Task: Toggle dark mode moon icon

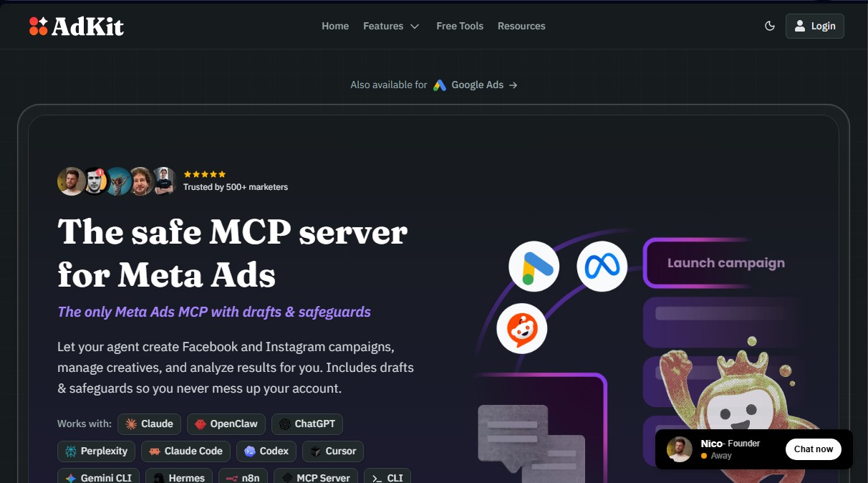Action: pos(770,26)
